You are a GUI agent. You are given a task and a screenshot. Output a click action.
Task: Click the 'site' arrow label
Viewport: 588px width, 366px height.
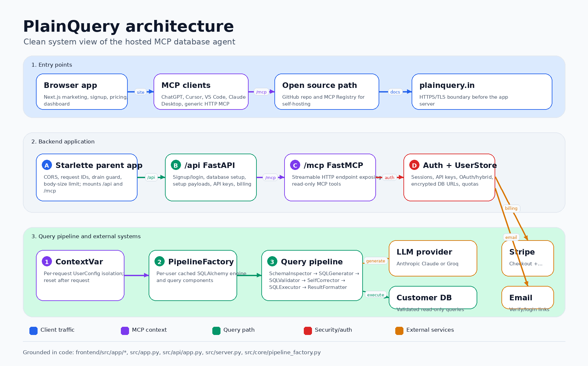tap(140, 92)
